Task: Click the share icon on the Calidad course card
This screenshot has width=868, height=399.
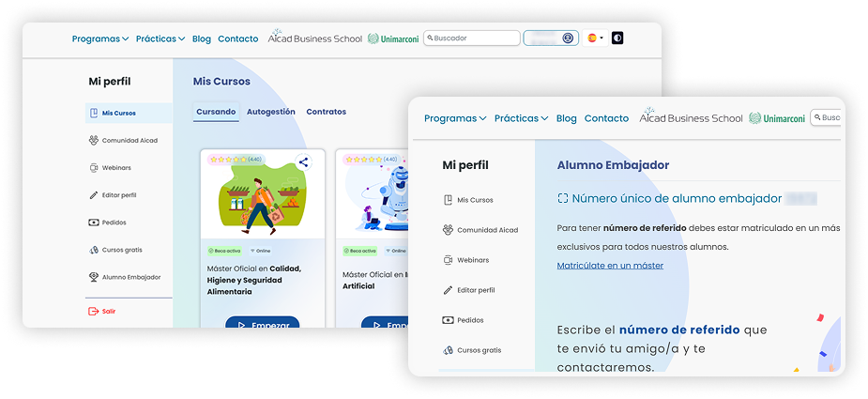Action: [303, 161]
